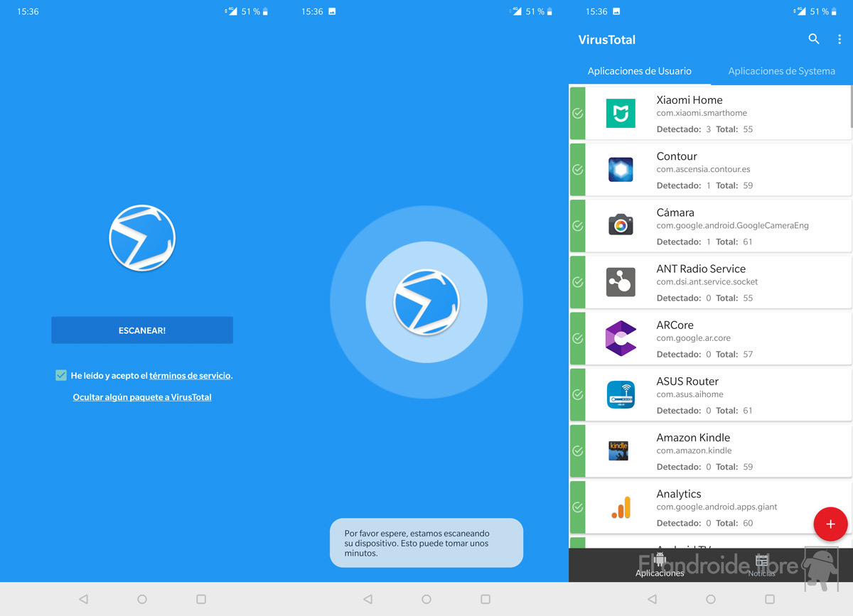Tap the Contour app icon

point(621,170)
